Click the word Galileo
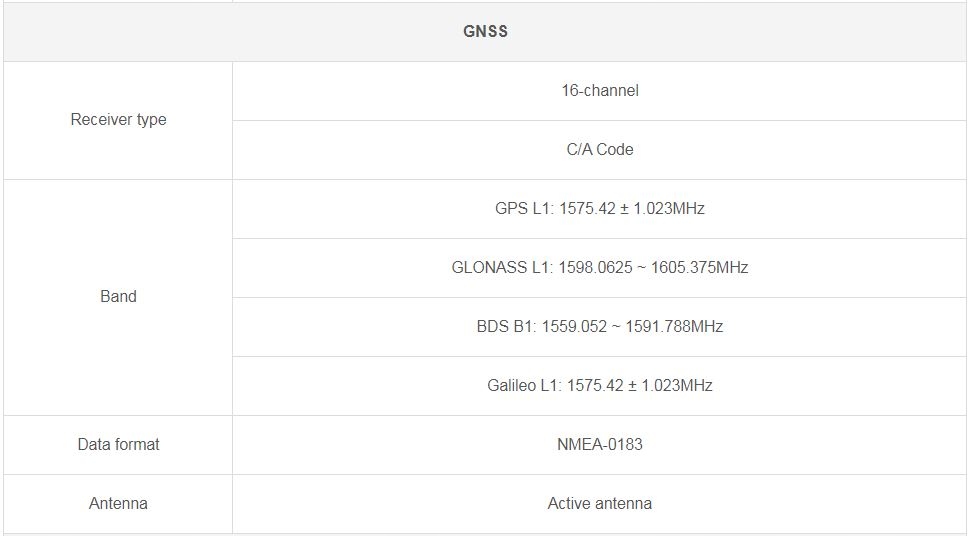Image resolution: width=969 pixels, height=536 pixels. pyautogui.click(x=509, y=386)
